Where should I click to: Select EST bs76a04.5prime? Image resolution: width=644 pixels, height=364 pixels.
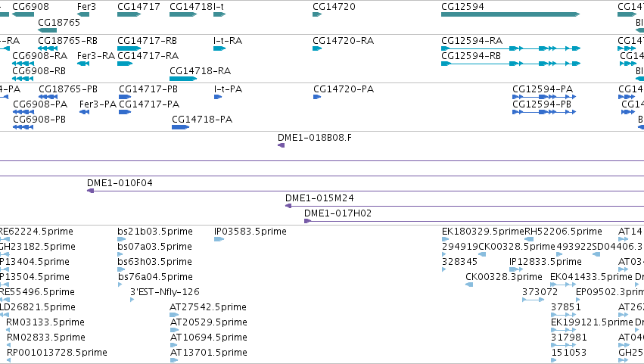(155, 277)
